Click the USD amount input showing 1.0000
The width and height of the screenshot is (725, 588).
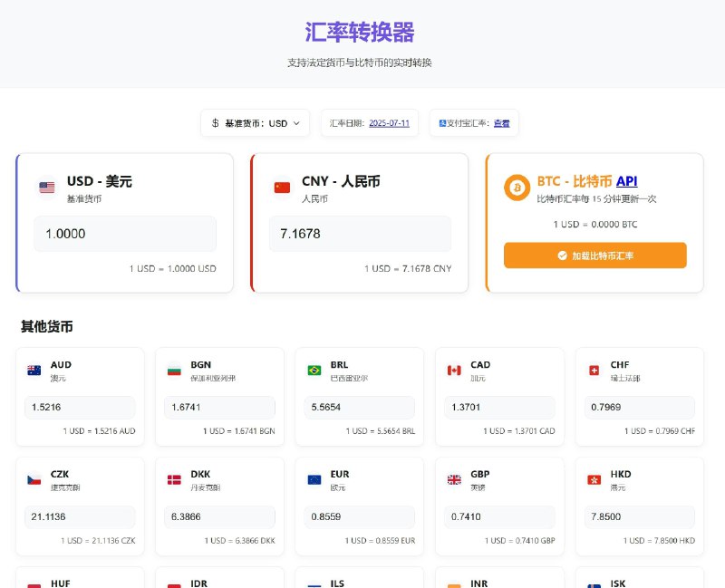[x=125, y=233]
